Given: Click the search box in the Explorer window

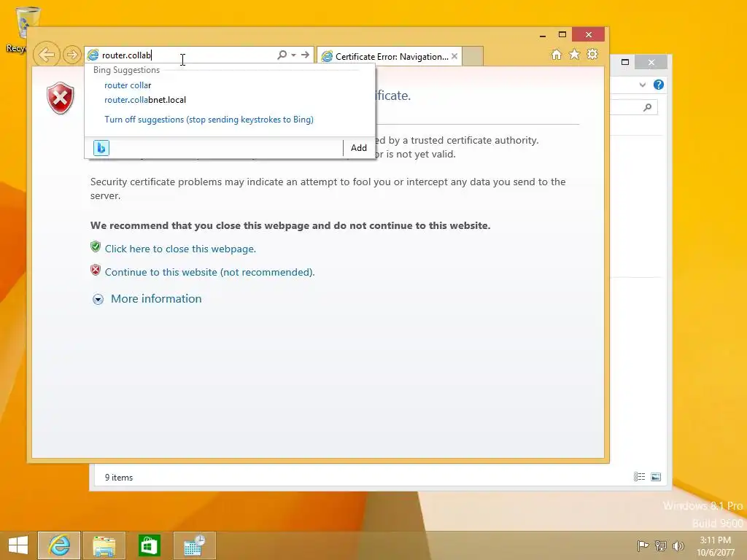Looking at the screenshot, I should pos(634,108).
